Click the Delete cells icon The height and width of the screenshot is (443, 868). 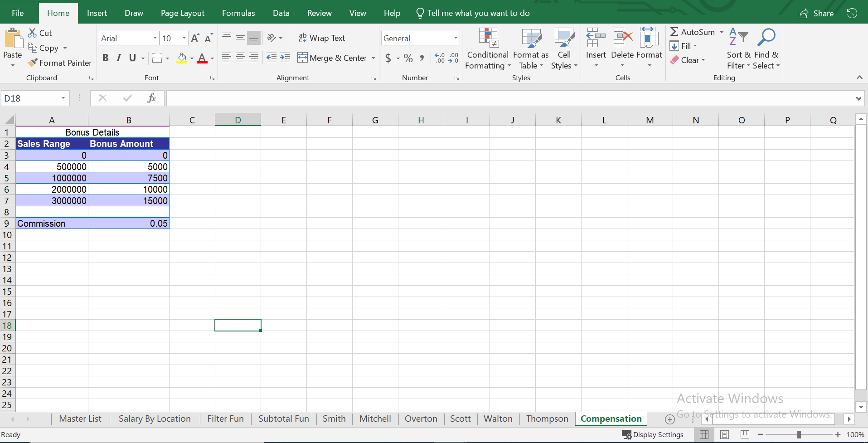[x=622, y=38]
